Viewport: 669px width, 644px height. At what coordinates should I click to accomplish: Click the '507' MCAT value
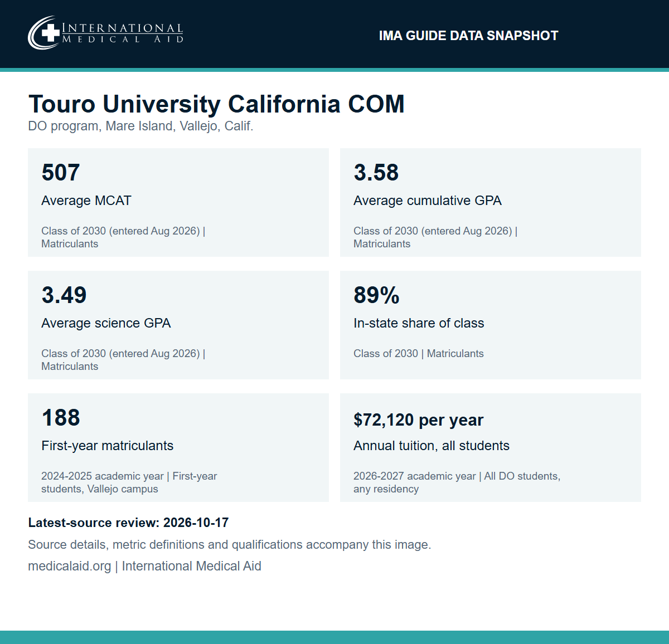61,173
